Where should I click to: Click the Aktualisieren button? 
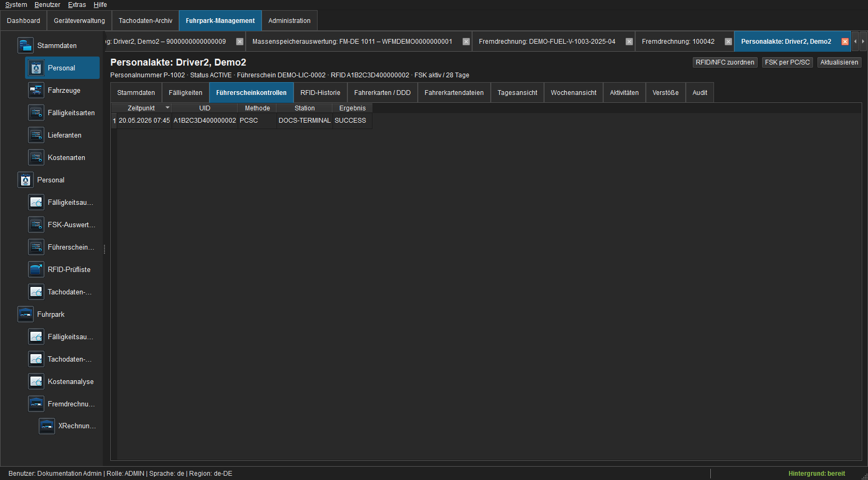coord(839,62)
